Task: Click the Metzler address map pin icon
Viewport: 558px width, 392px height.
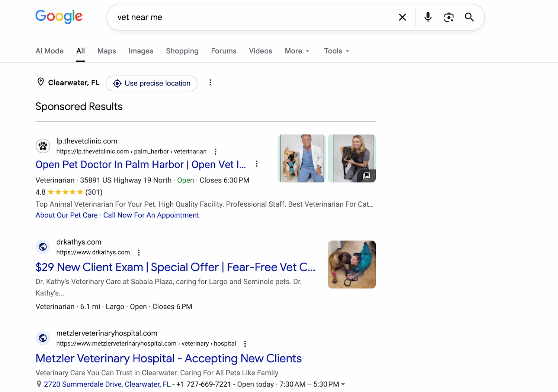Action: tap(39, 384)
